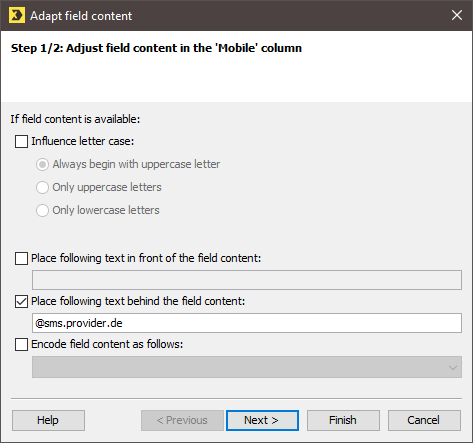Click the Adapt field content title text

click(81, 16)
